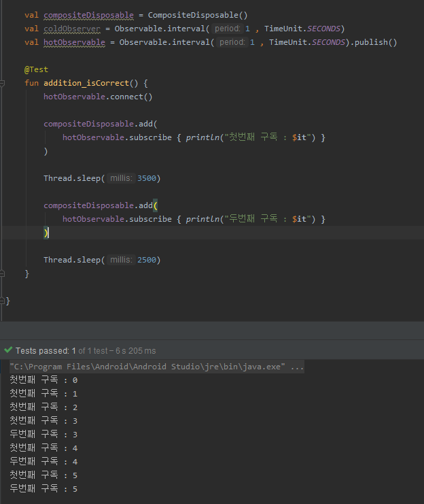Image resolution: width=424 pixels, height=504 pixels.
Task: Click output line '두번째 구독 : 4'
Action: click(x=43, y=462)
